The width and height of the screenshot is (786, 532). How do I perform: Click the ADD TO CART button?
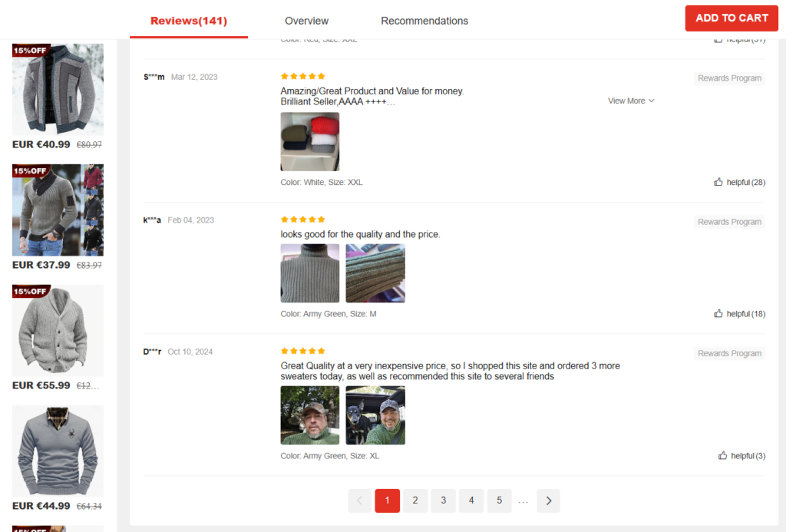(x=732, y=18)
